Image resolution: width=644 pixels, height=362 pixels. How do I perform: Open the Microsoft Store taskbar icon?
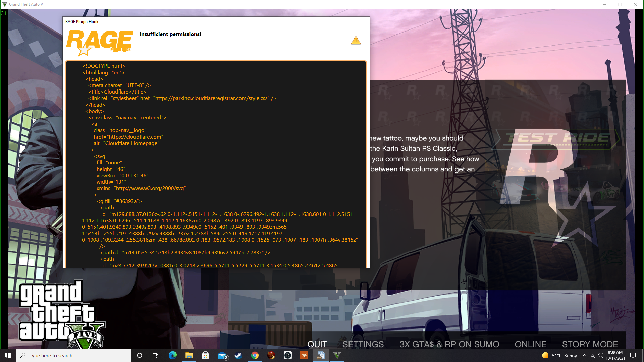click(x=205, y=355)
